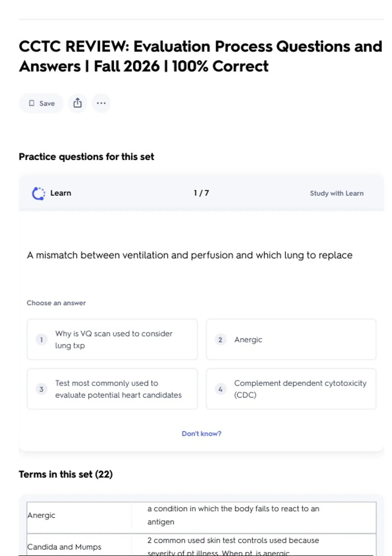Click the Anergic definition text cell
Viewport: 392px width, 556px height.
(233, 515)
